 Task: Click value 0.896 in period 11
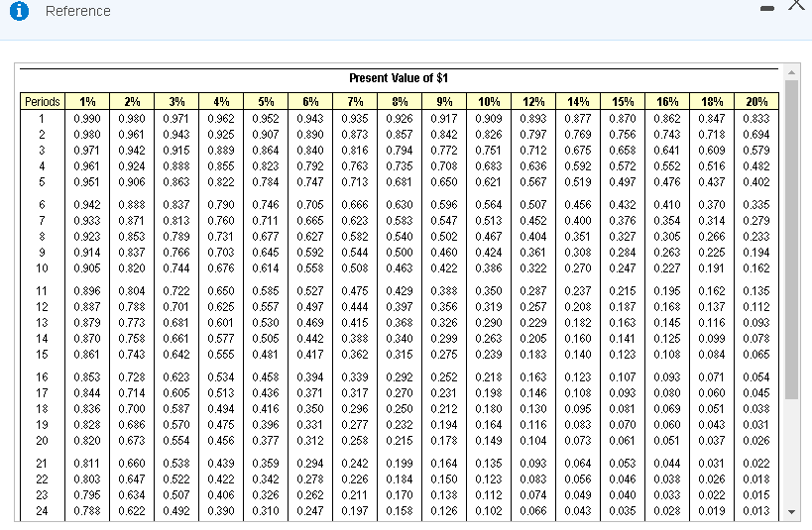(x=87, y=291)
